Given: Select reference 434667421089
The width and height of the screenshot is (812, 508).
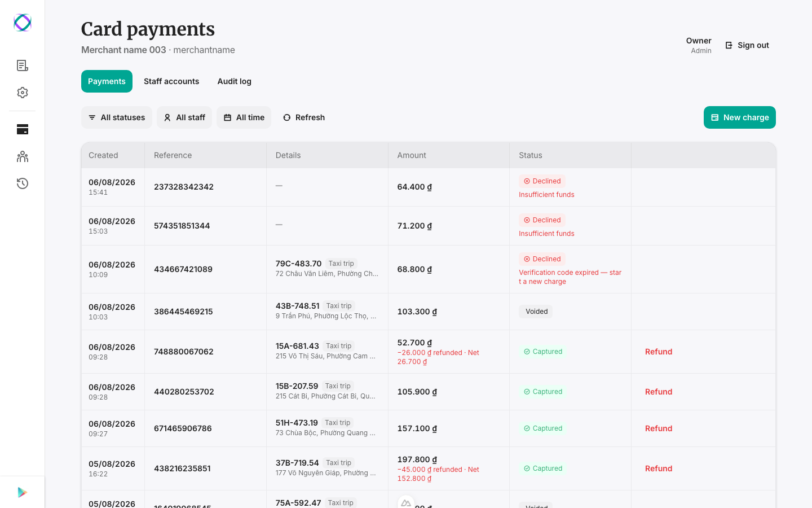Looking at the screenshot, I should pyautogui.click(x=183, y=269).
